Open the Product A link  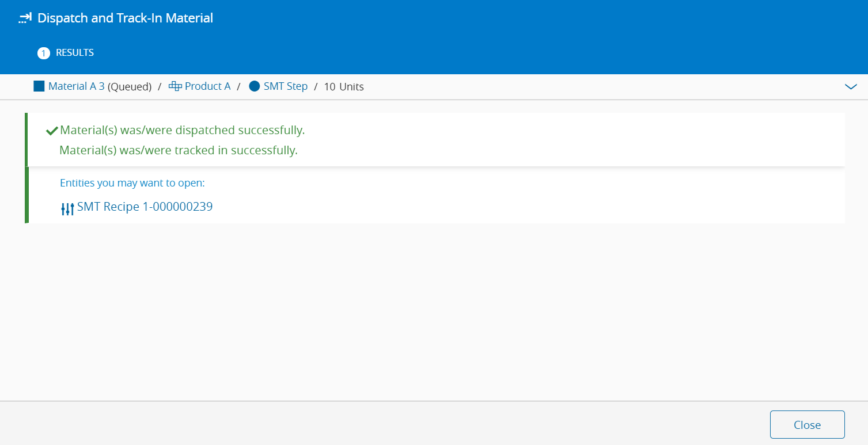pos(207,86)
